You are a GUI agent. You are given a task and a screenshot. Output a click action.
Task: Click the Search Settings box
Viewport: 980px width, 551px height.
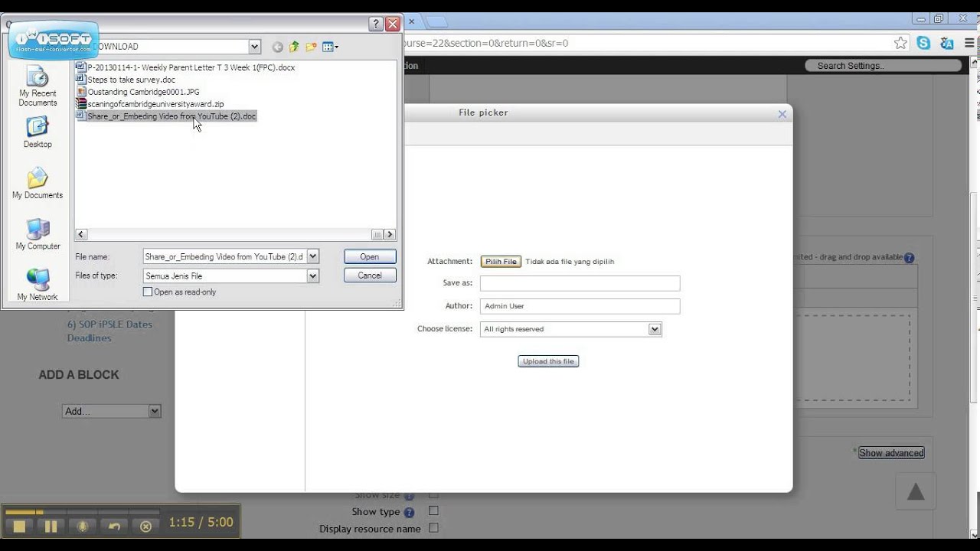(883, 66)
